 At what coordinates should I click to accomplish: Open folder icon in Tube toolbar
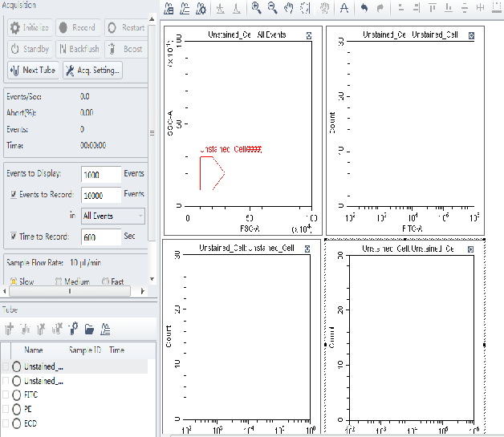pos(89,329)
